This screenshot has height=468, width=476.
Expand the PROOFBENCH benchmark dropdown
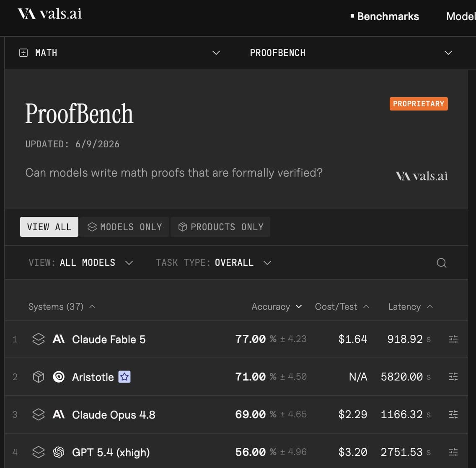351,53
